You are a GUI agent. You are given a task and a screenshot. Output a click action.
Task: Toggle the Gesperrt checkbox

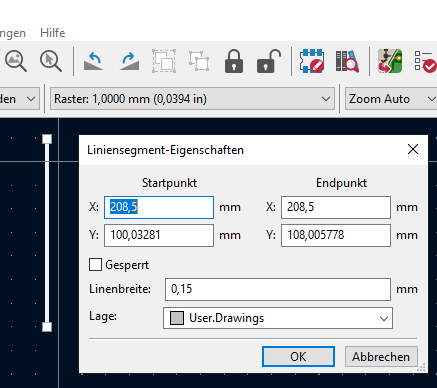point(95,265)
